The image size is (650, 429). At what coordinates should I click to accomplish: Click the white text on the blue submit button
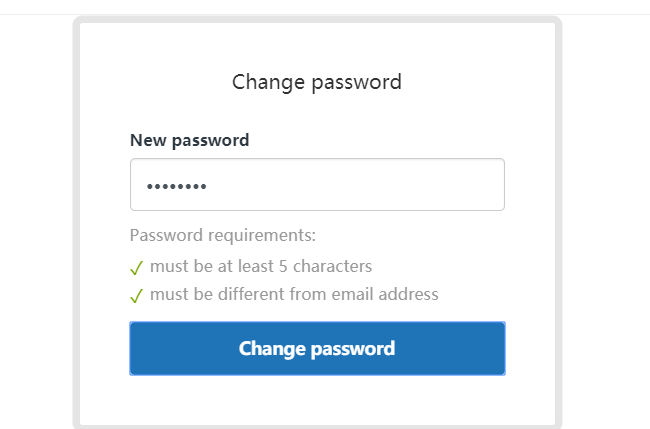[317, 349]
